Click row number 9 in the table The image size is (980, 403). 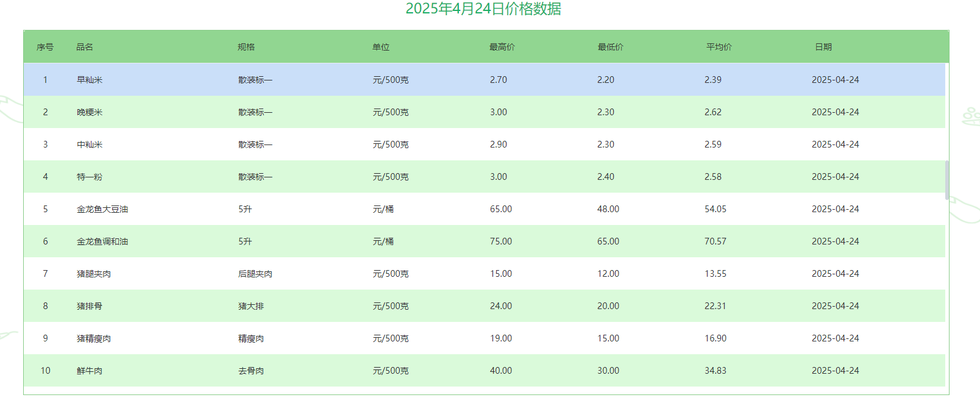(x=45, y=338)
